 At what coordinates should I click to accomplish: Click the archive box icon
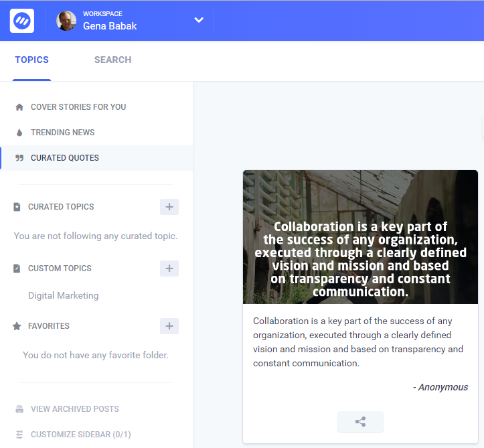pyautogui.click(x=19, y=409)
